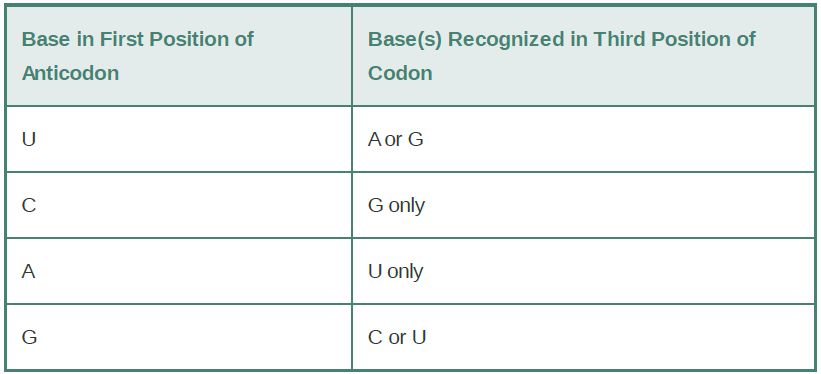Click the word 'First' in left header
Viewport: 821px width, 374px height.
click(121, 39)
